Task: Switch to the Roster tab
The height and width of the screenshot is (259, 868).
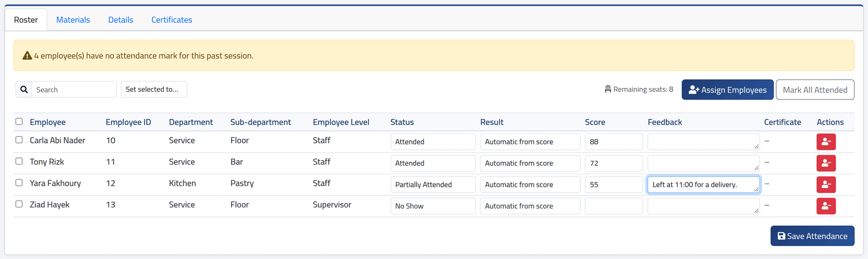Action: [26, 20]
